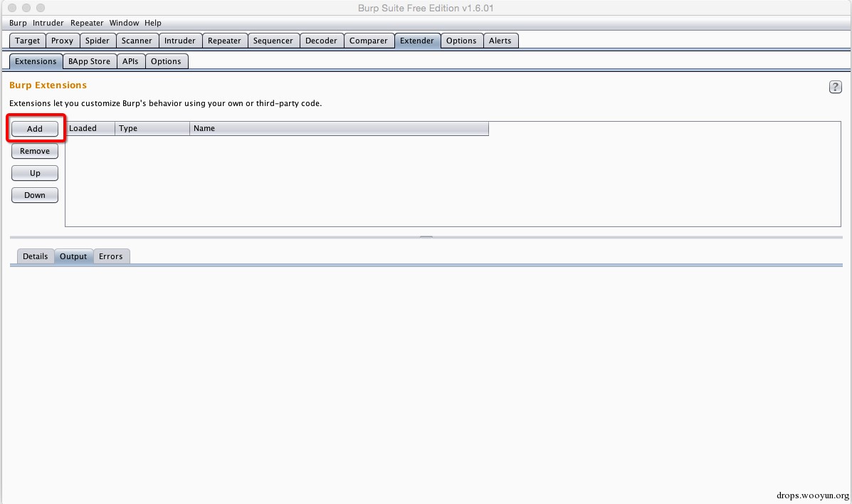Sort the table by Loaded column
The image size is (852, 504).
tap(90, 128)
